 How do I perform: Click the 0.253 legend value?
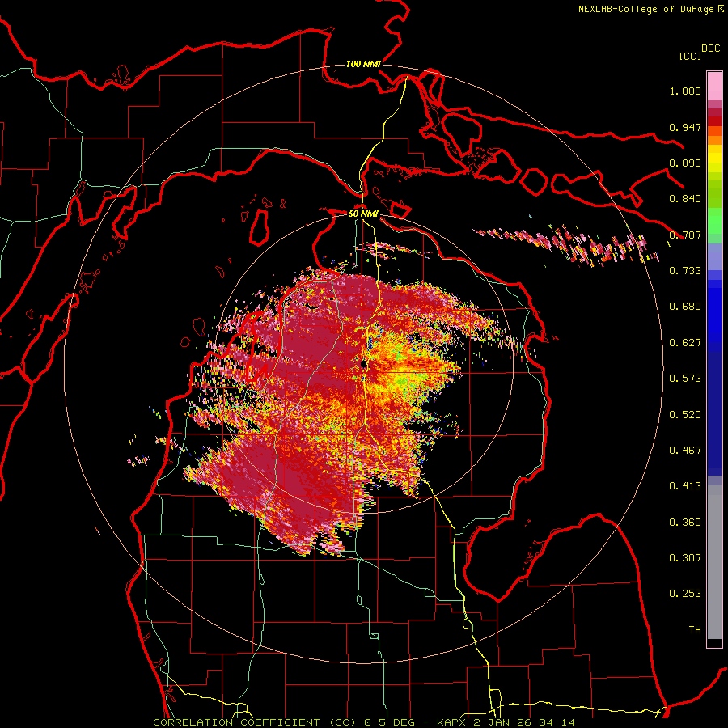point(685,594)
